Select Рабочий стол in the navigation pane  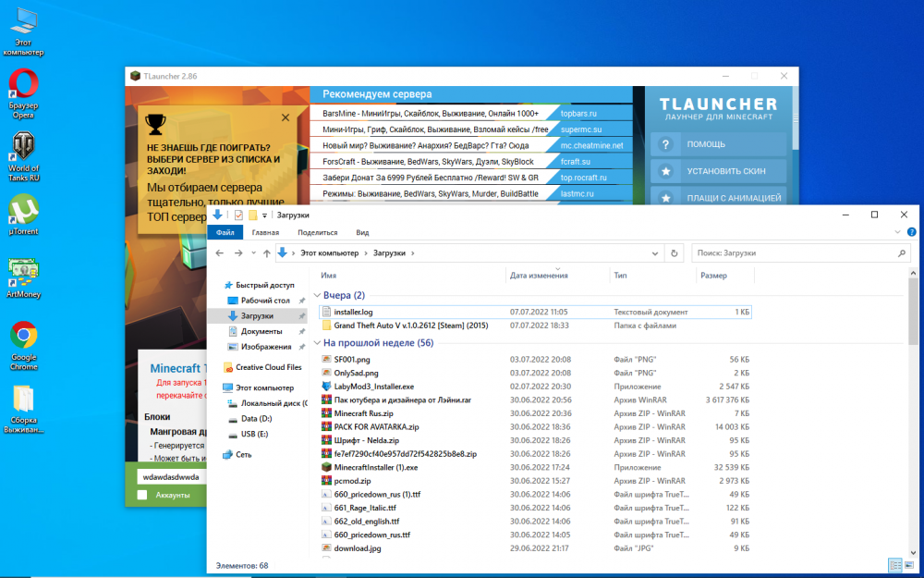click(265, 301)
